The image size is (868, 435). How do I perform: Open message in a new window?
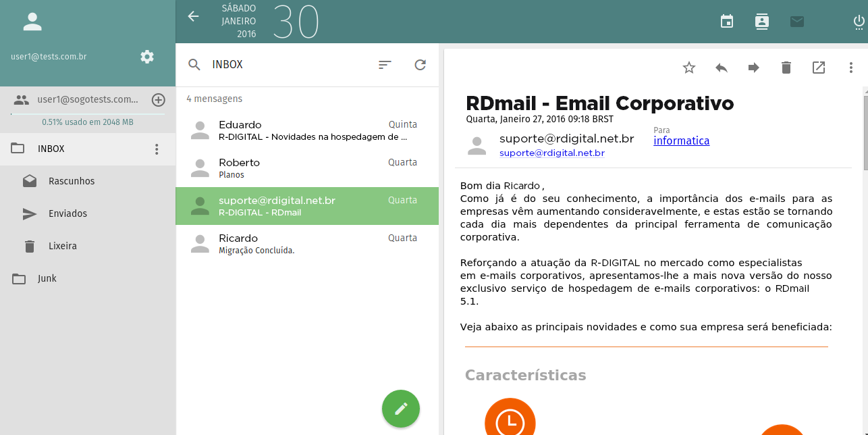(818, 68)
